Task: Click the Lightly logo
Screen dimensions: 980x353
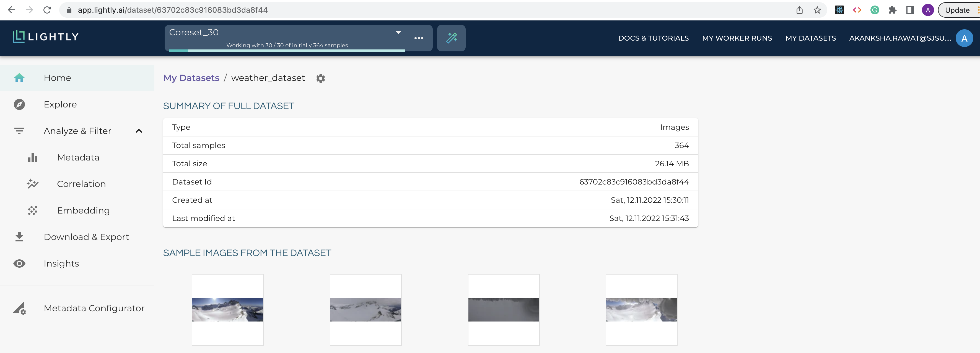Action: click(45, 37)
